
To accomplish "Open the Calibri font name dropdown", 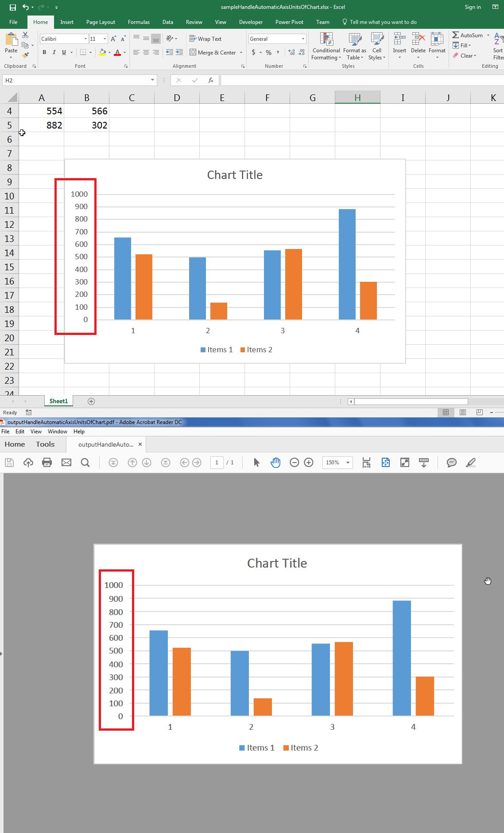I will tap(85, 39).
